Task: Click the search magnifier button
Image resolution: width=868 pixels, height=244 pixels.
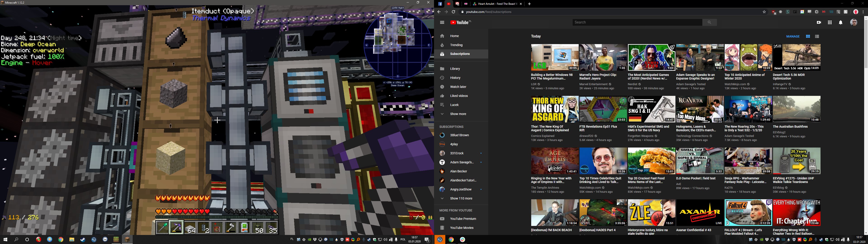Action: click(x=709, y=22)
